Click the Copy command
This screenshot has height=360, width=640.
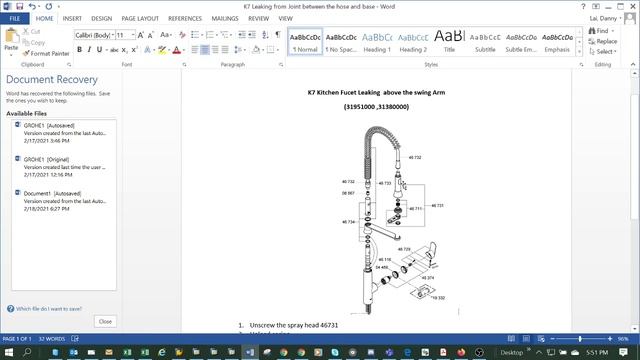pyautogui.click(x=34, y=42)
